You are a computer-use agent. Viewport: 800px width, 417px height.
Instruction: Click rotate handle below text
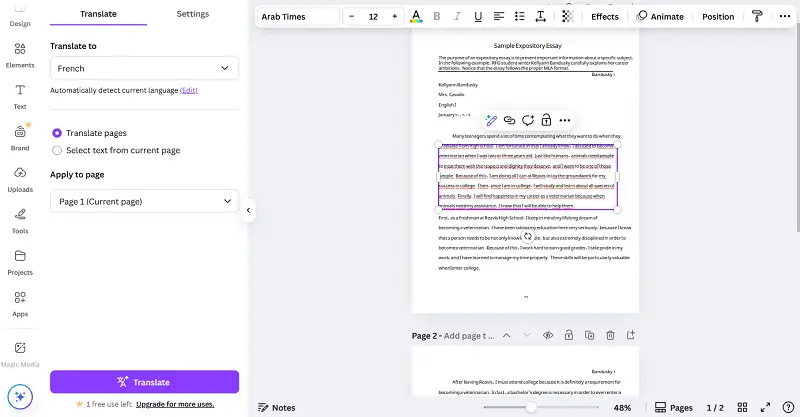(x=528, y=236)
